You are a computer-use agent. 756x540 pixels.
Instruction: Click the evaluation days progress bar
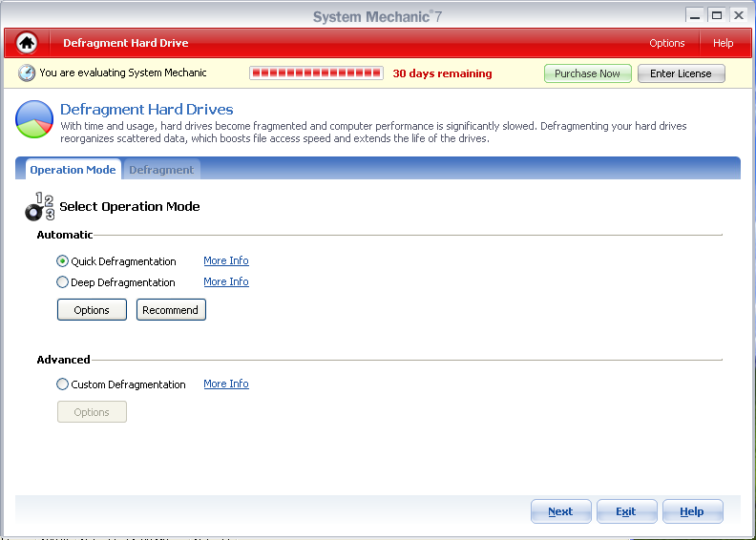[316, 73]
